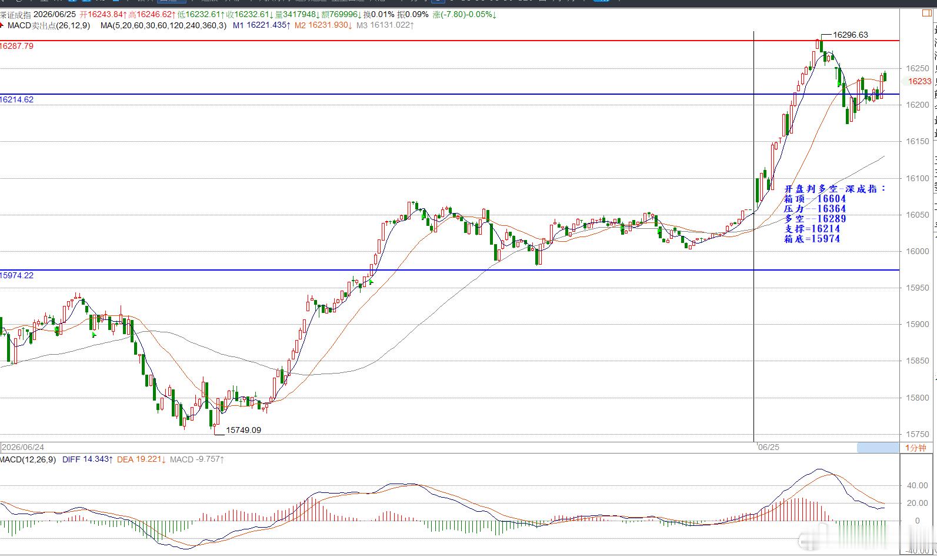
Task: Select the blue 16214.62 line label
Action: pyautogui.click(x=17, y=99)
